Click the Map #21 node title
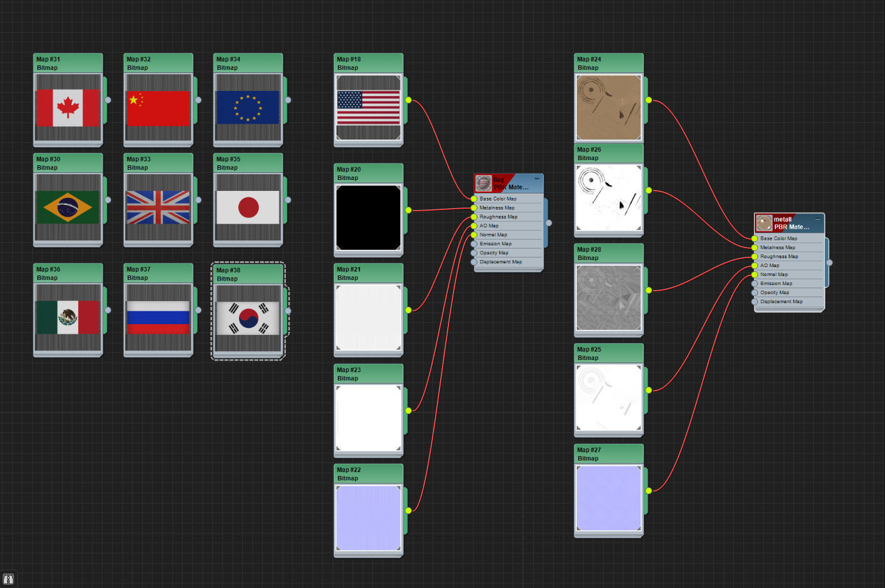885x588 pixels. [x=349, y=269]
